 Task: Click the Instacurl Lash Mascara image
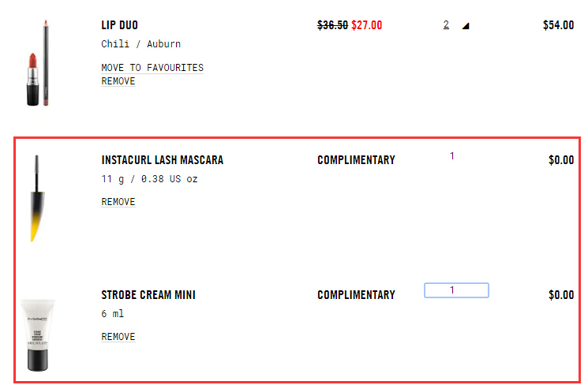(35, 197)
